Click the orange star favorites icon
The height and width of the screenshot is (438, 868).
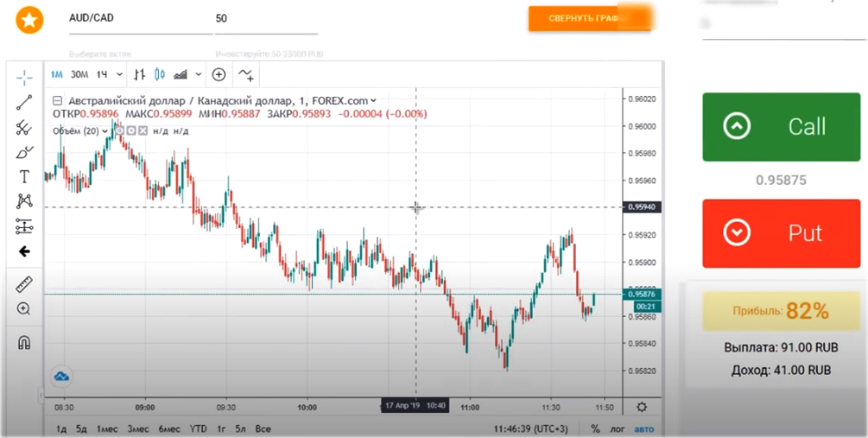30,20
